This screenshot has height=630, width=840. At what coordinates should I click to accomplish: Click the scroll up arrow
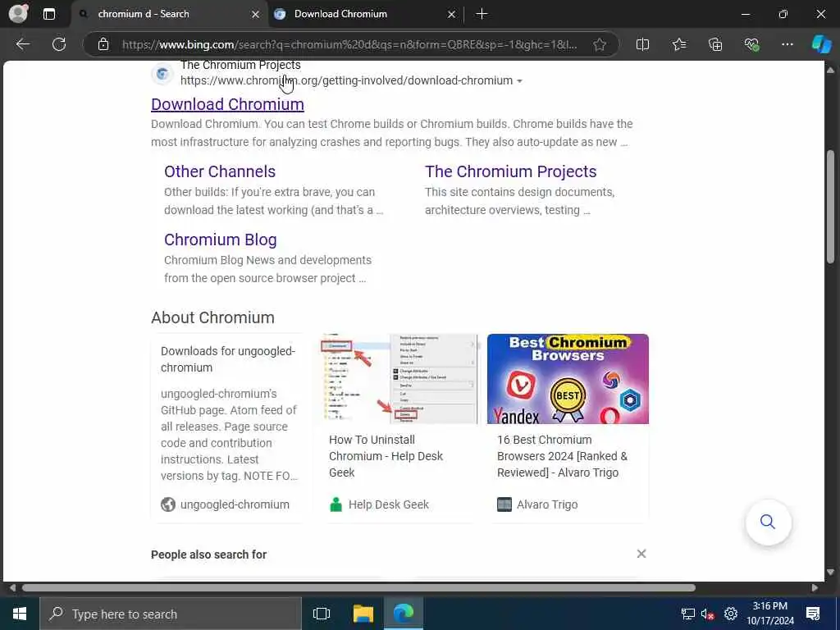(x=830, y=71)
